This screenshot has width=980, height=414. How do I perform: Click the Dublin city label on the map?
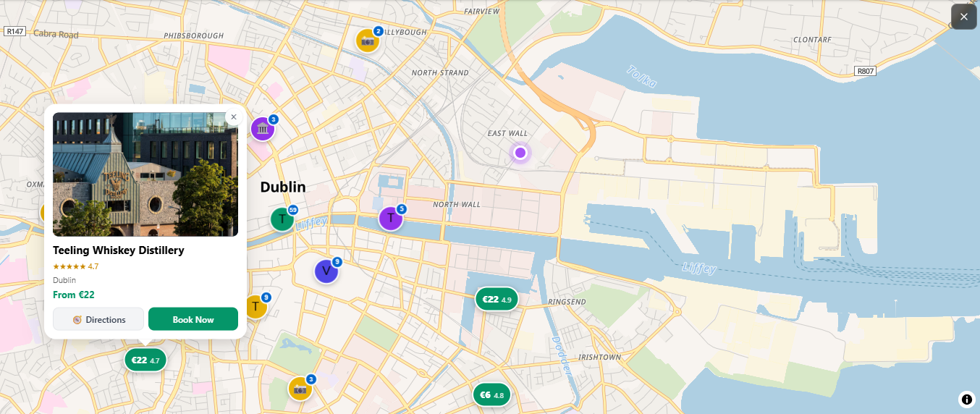click(x=283, y=187)
